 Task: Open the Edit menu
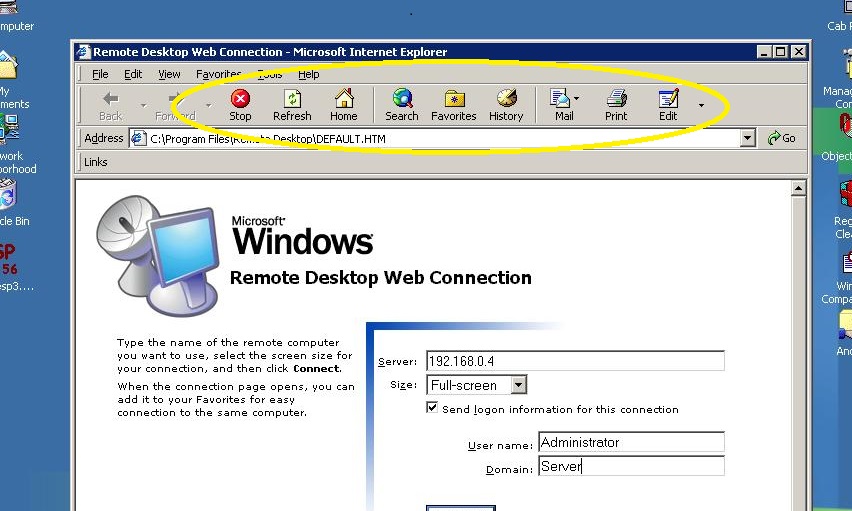133,74
